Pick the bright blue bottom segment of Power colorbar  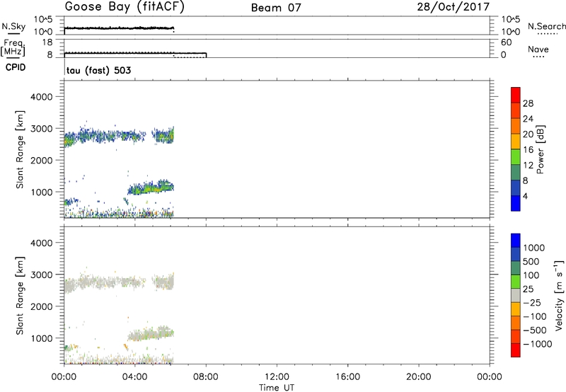tap(516, 203)
